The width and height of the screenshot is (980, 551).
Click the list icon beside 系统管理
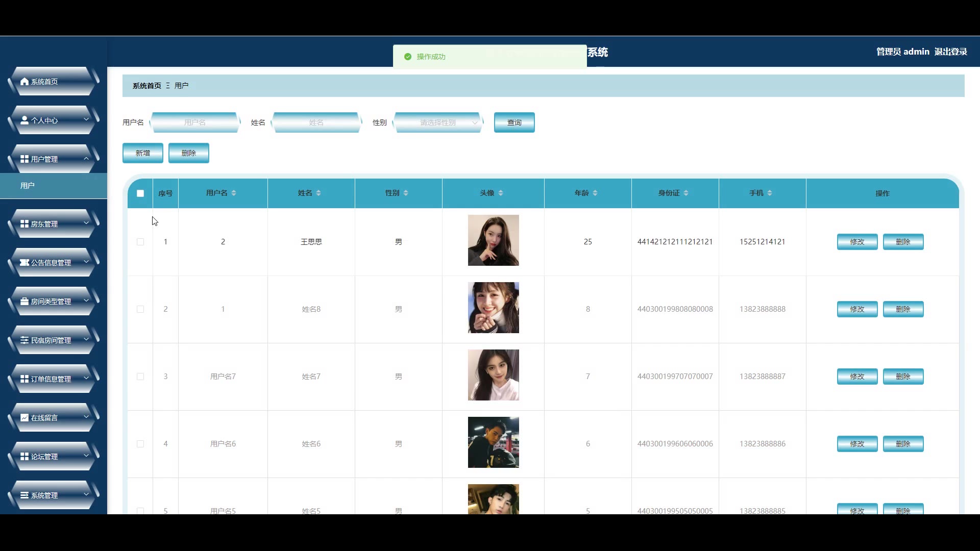[x=24, y=495]
